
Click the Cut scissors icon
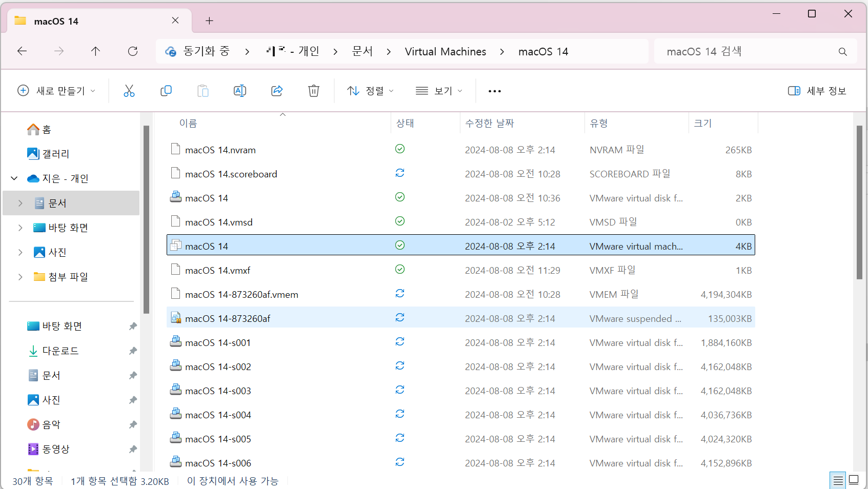point(129,91)
